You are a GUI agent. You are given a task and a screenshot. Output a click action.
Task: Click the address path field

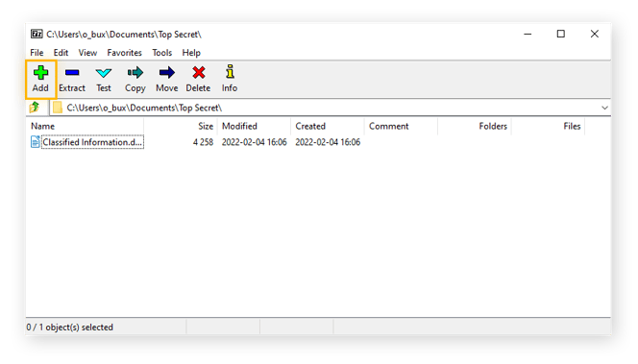point(330,108)
